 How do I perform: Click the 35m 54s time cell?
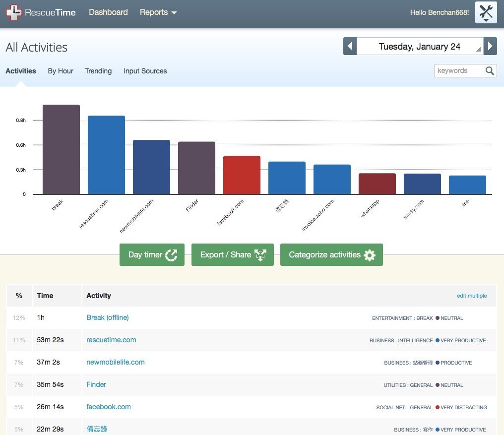50,384
